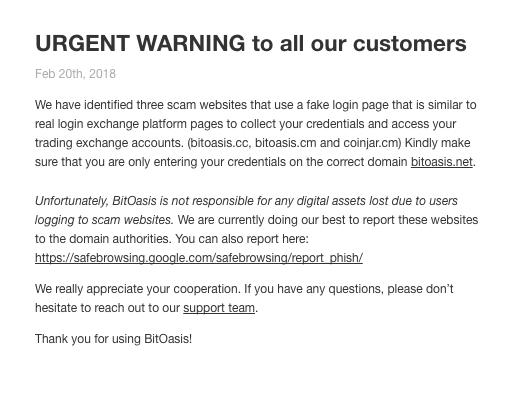Click the URGENT WARNING headline
Screen dimensions: 521x395
point(251,43)
